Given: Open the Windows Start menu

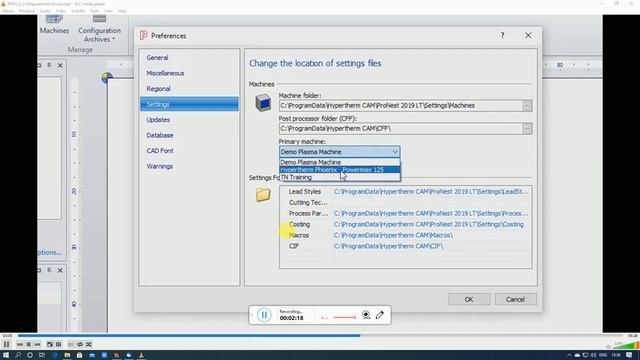Looking at the screenshot, I should point(6,355).
